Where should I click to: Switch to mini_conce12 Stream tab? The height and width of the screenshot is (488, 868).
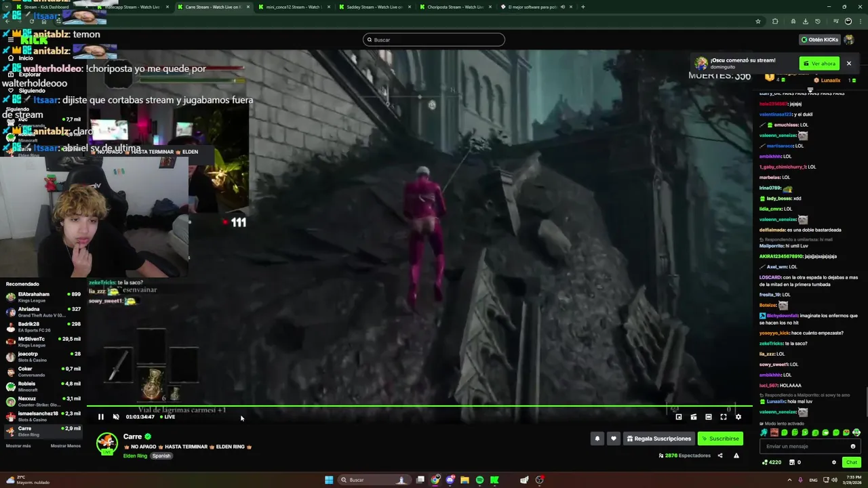[x=293, y=7]
